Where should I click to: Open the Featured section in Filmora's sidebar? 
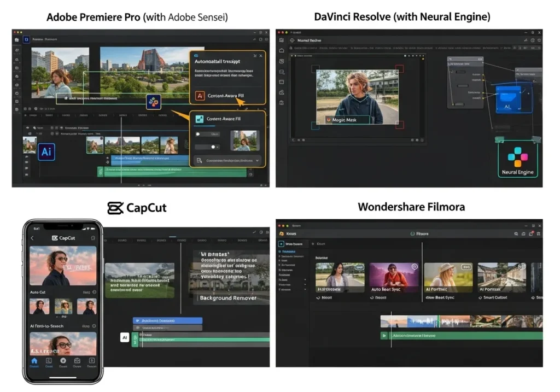pyautogui.click(x=287, y=251)
